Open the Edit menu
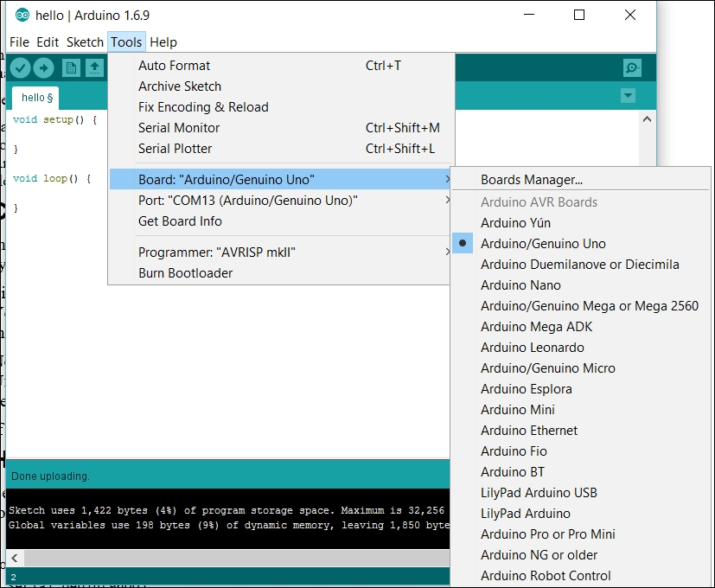715x588 pixels. point(48,42)
